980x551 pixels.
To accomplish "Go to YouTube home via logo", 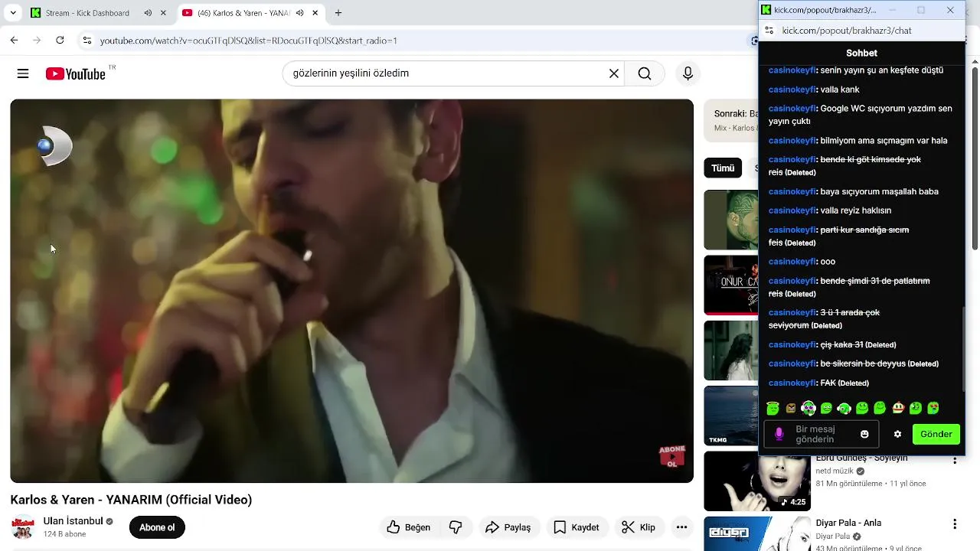I will [x=75, y=73].
